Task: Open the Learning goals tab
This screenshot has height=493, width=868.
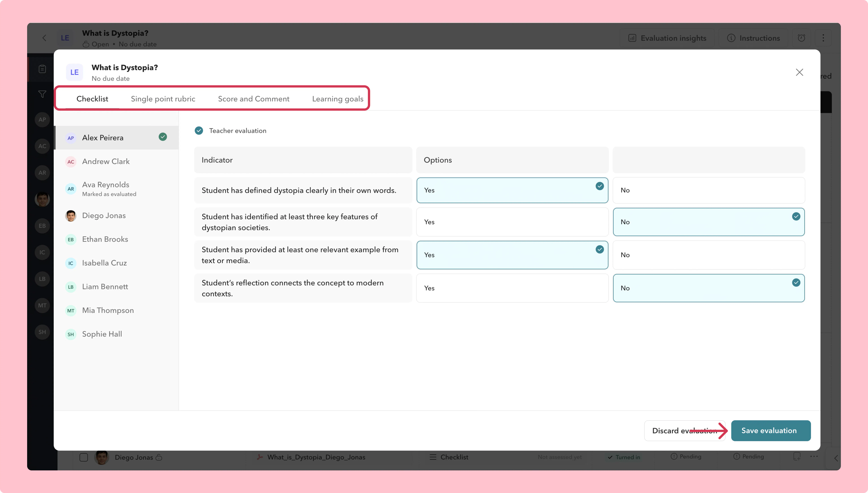Action: (338, 99)
